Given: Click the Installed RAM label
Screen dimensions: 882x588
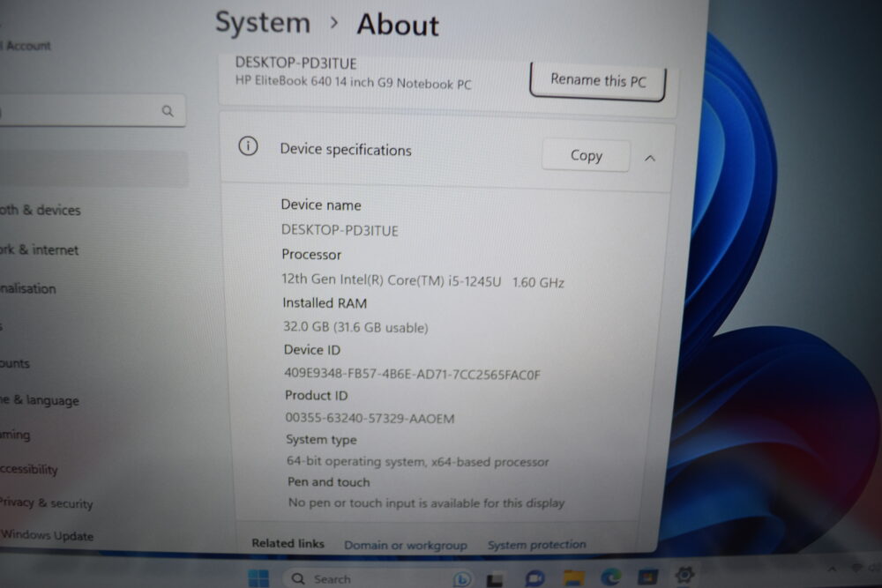Looking at the screenshot, I should coord(325,303).
